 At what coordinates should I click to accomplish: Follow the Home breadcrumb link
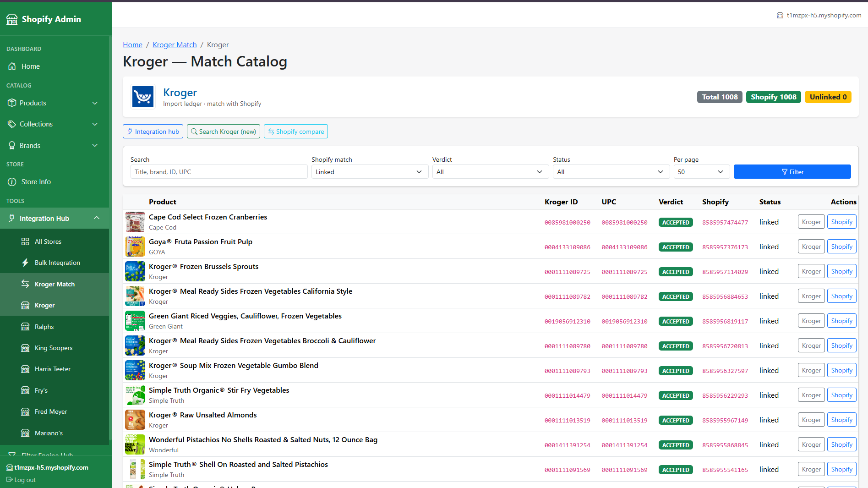point(132,44)
